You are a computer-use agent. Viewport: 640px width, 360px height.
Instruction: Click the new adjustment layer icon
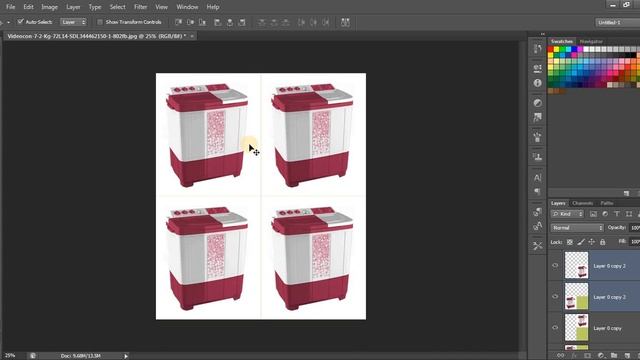pos(601,356)
